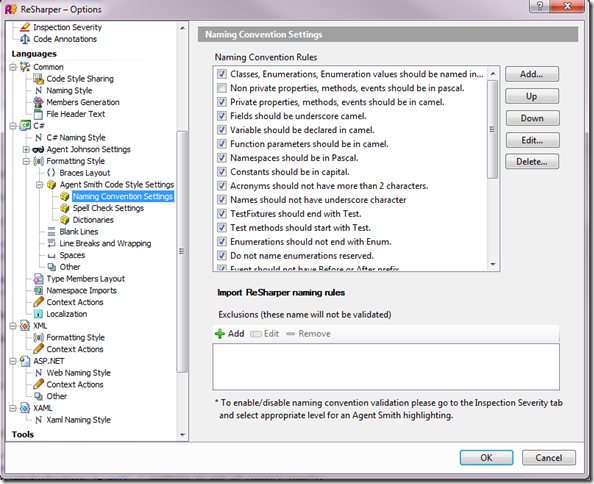594x484 pixels.
Task: Uncheck Constants should be in capital
Action: [222, 172]
